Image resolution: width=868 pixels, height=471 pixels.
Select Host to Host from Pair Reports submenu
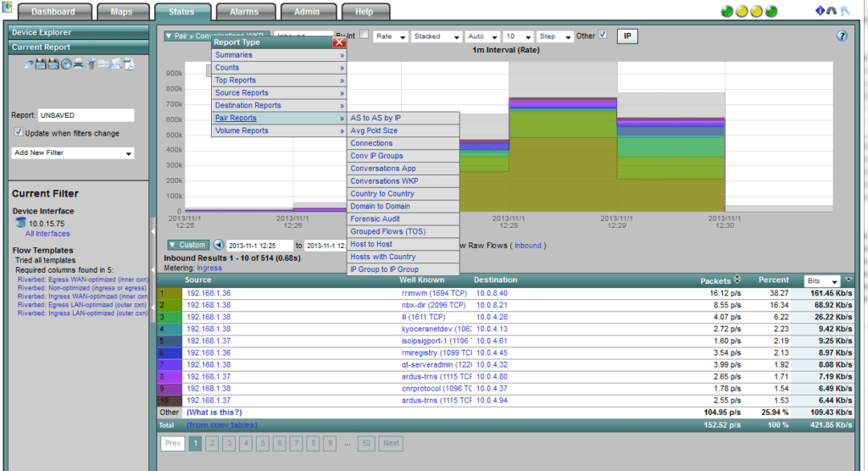coord(370,244)
